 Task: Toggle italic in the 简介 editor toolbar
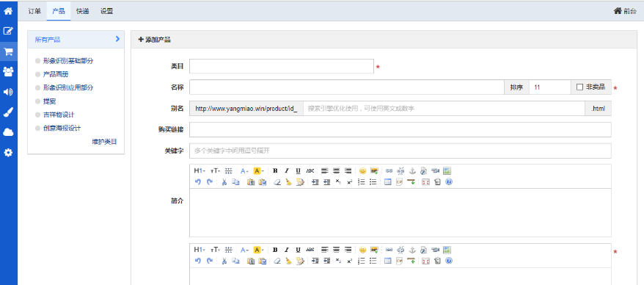click(x=287, y=170)
